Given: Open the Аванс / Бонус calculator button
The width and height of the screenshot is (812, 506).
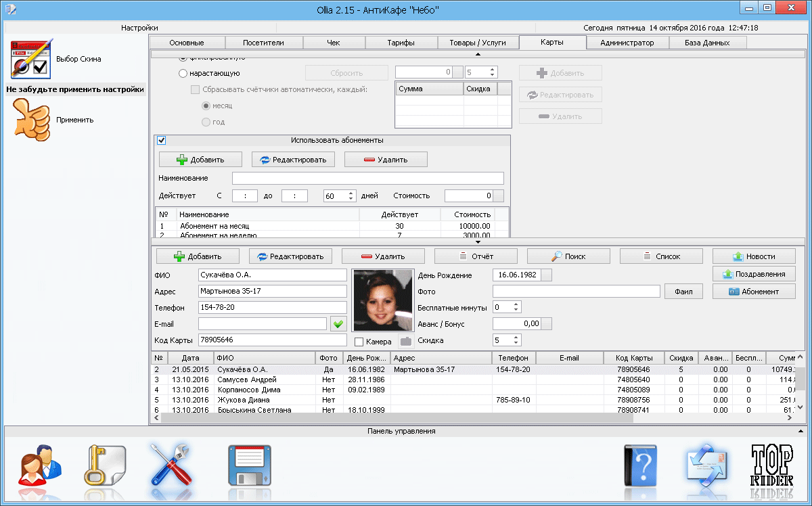Looking at the screenshot, I should (x=547, y=324).
